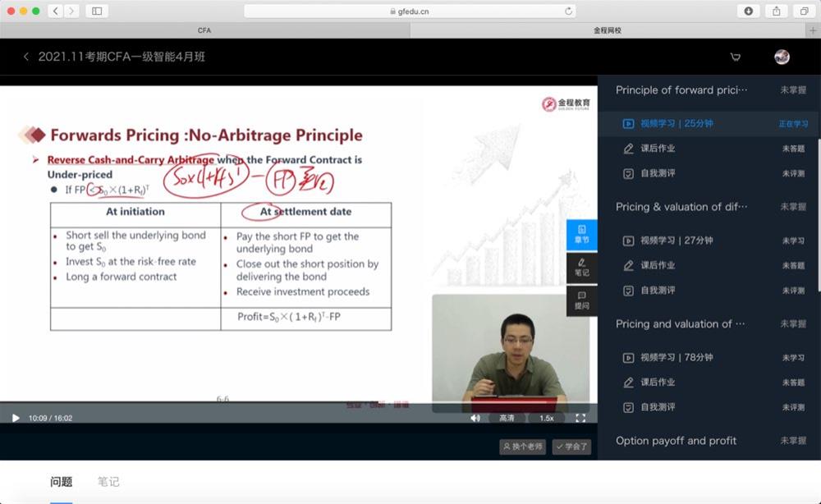
Task: Enter fullscreen video mode
Action: [x=580, y=418]
